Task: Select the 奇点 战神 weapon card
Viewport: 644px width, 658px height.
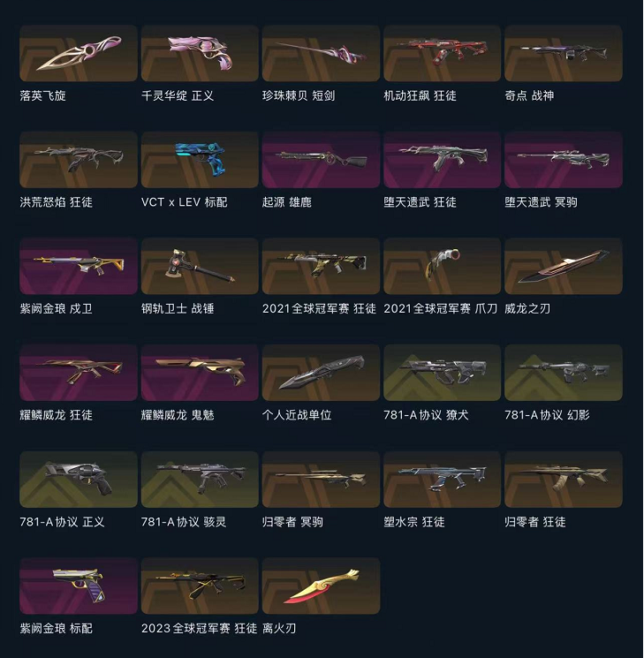Action: pyautogui.click(x=564, y=53)
